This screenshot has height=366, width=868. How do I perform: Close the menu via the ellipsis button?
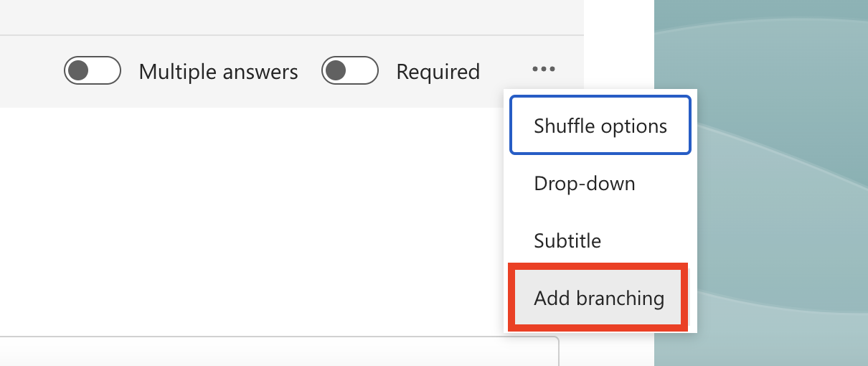(x=544, y=70)
